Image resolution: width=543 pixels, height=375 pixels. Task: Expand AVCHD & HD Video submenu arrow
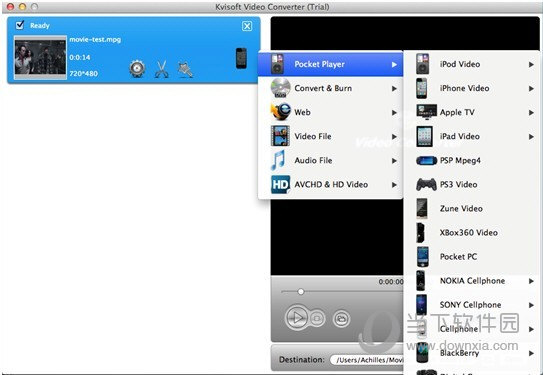click(394, 185)
